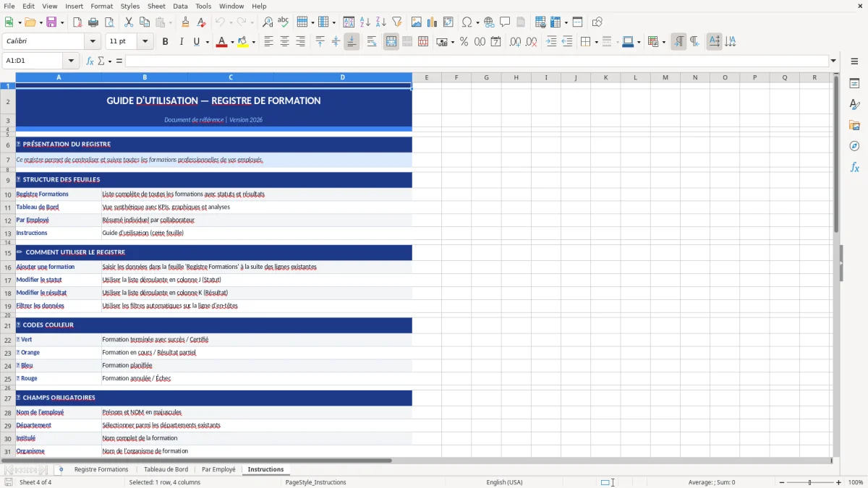
Task: Expand the font color dropdown arrow
Action: pos(231,41)
